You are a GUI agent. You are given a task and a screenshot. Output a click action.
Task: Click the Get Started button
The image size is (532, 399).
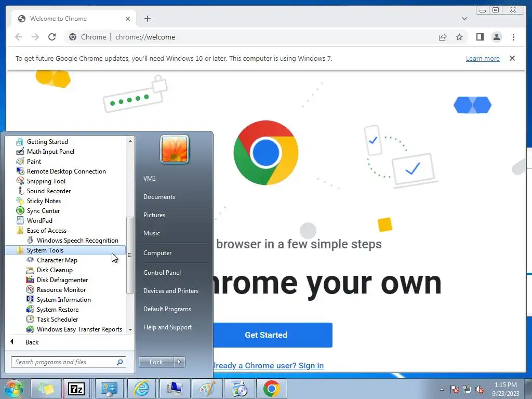click(272, 335)
